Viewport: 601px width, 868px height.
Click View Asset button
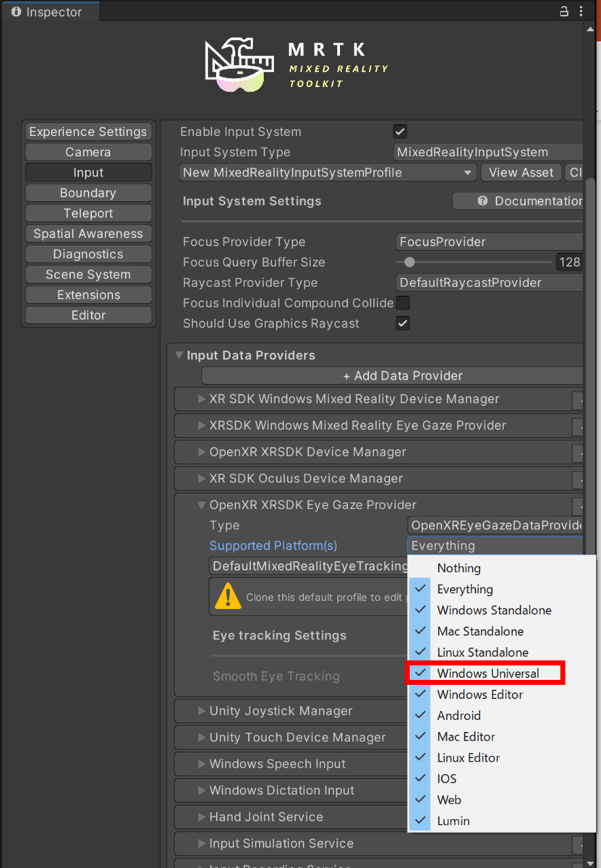point(521,173)
